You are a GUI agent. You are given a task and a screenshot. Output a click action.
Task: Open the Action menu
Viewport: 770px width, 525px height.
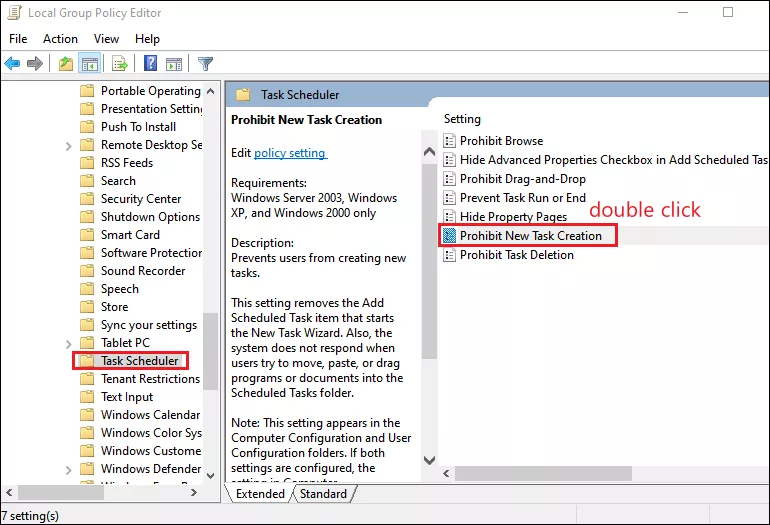point(60,39)
